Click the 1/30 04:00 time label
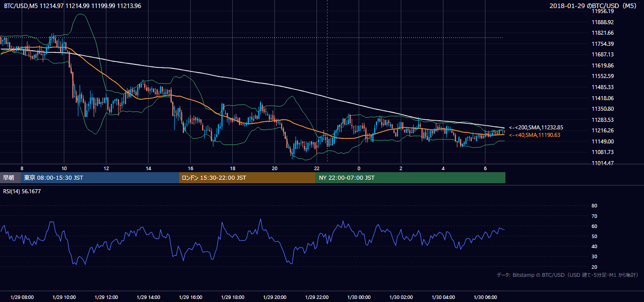This screenshot has height=302, width=644. pos(443,297)
